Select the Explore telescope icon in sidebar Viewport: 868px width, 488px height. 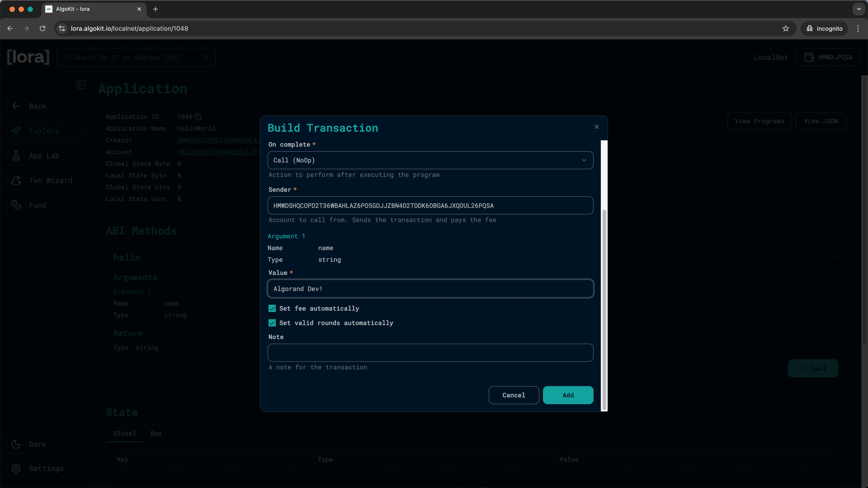click(x=16, y=131)
